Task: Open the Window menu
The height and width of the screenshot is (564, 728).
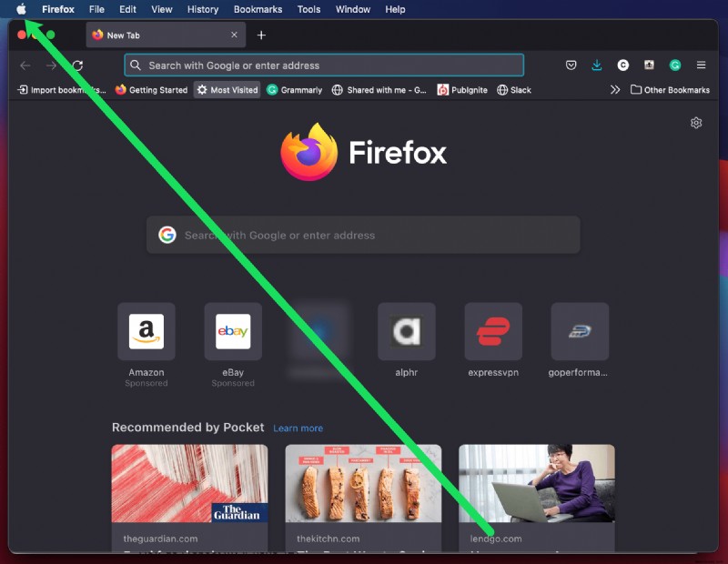Action: (353, 9)
